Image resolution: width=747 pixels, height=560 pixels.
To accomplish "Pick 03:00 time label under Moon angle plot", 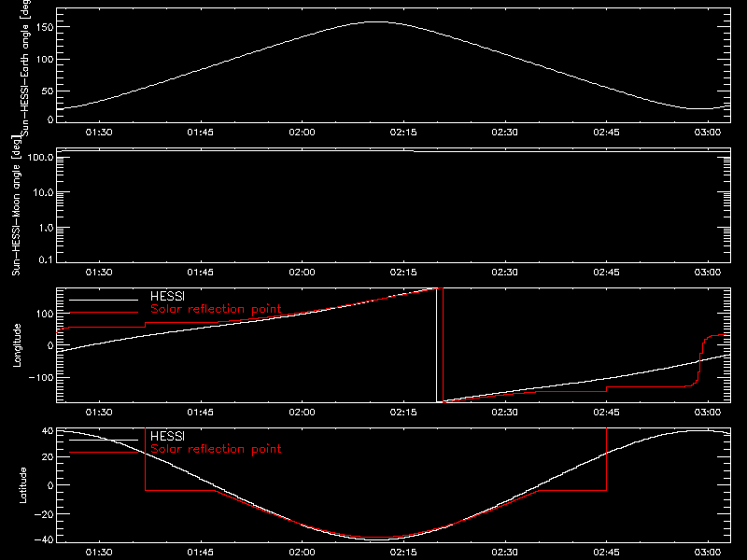I will pyautogui.click(x=708, y=272).
